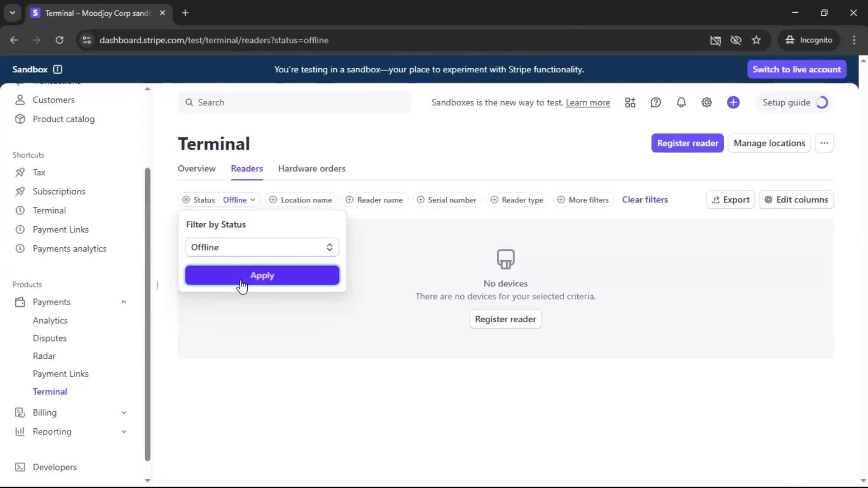This screenshot has width=868, height=488.
Task: Remove the Status filter with x icon
Action: [x=186, y=200]
